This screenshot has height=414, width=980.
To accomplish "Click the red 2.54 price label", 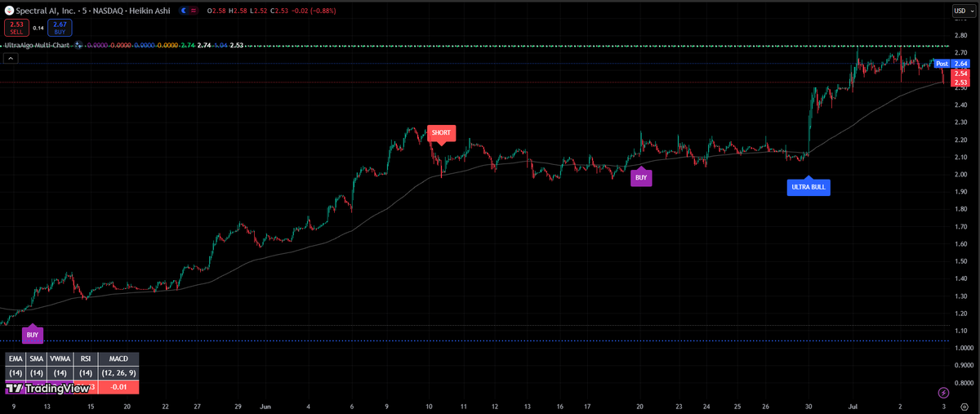I will (x=961, y=73).
